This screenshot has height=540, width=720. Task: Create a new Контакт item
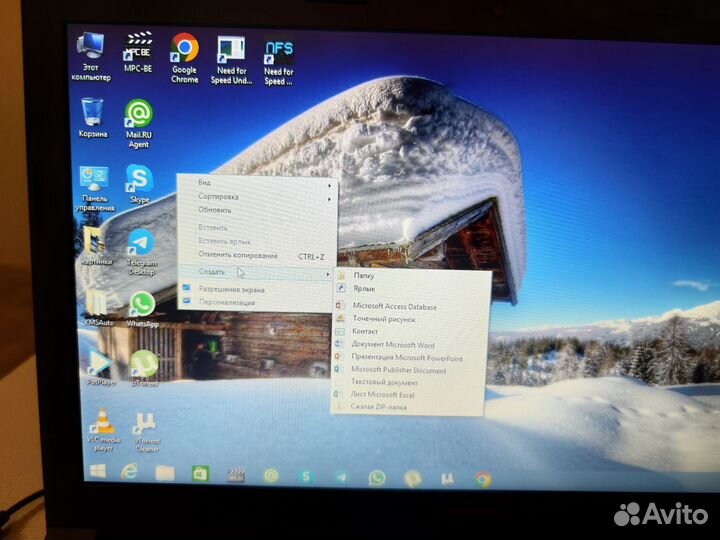411,332
